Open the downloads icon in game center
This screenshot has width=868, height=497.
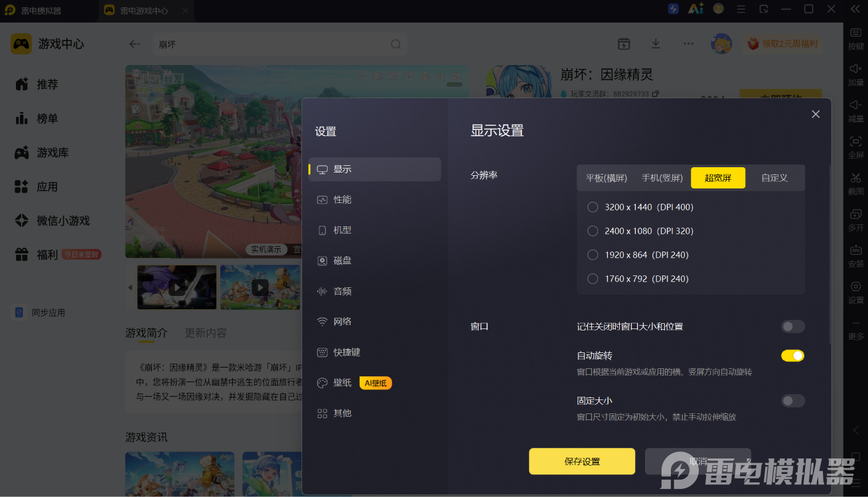(x=656, y=44)
